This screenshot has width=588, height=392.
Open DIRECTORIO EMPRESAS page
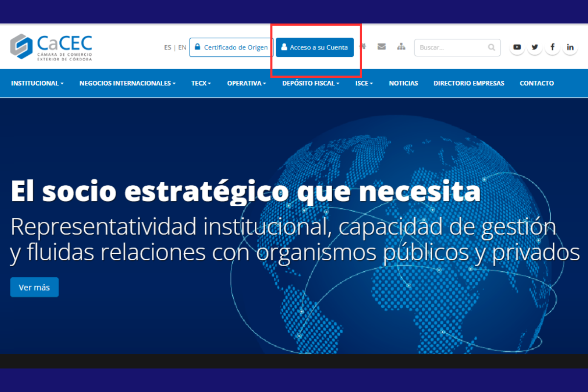click(469, 83)
